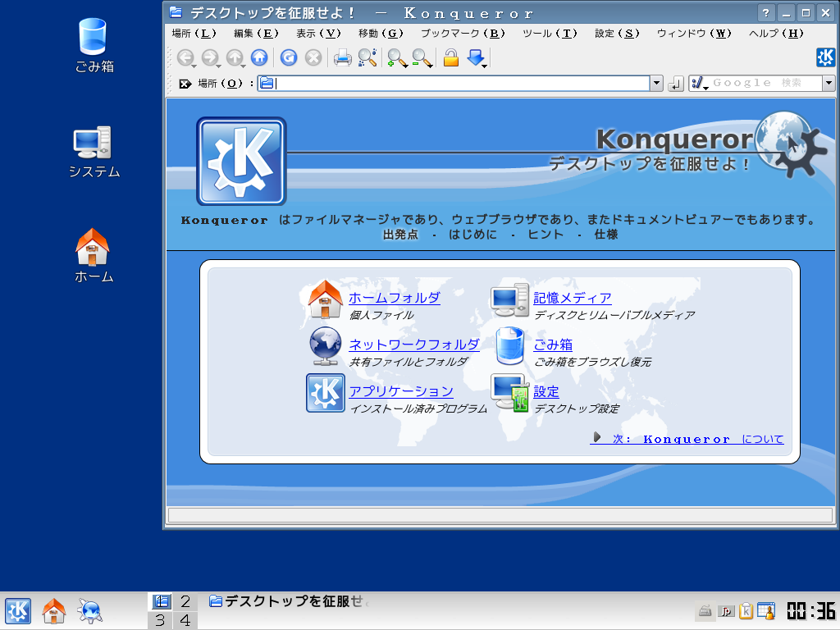Open the 設定 desktop settings link
The width and height of the screenshot is (840, 630).
(x=546, y=391)
